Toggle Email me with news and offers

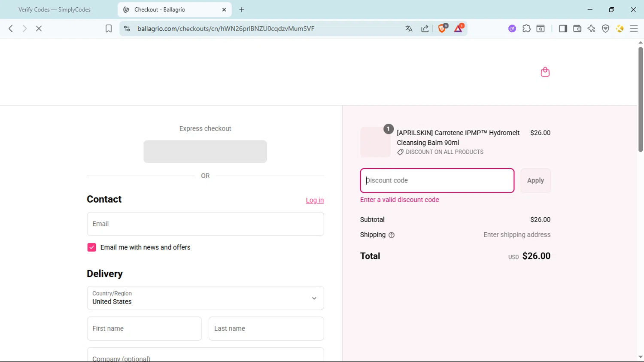click(91, 247)
